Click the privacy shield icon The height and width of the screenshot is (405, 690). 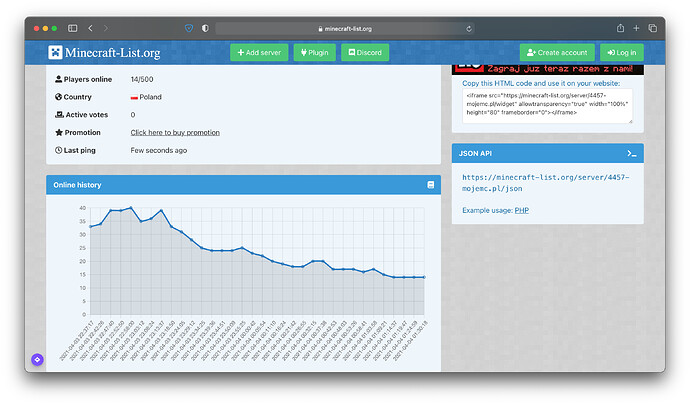[189, 28]
